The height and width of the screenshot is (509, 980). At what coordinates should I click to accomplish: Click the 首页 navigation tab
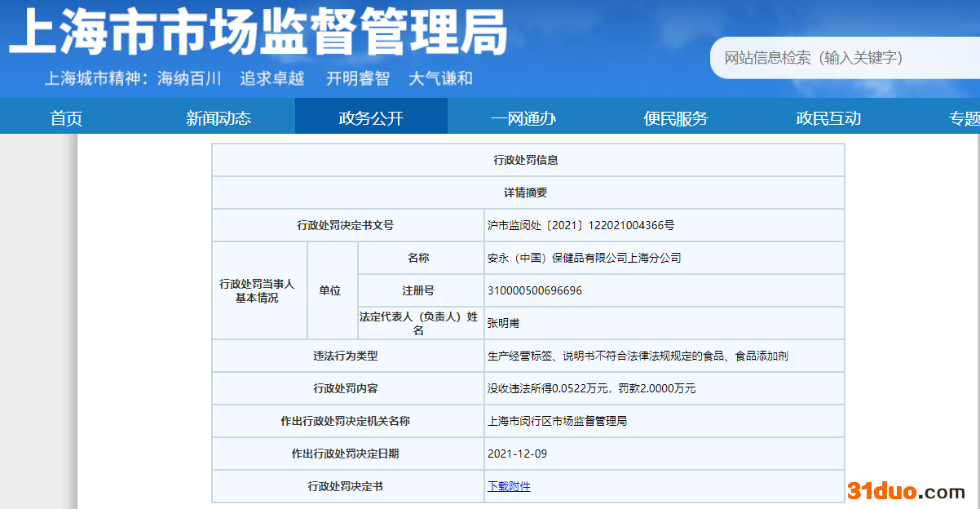(66, 118)
